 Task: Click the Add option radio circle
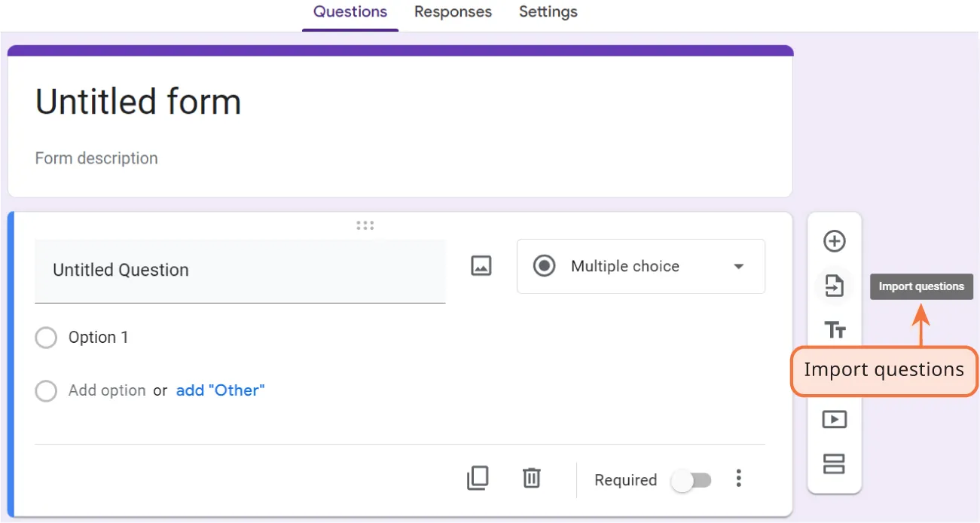pyautogui.click(x=46, y=390)
